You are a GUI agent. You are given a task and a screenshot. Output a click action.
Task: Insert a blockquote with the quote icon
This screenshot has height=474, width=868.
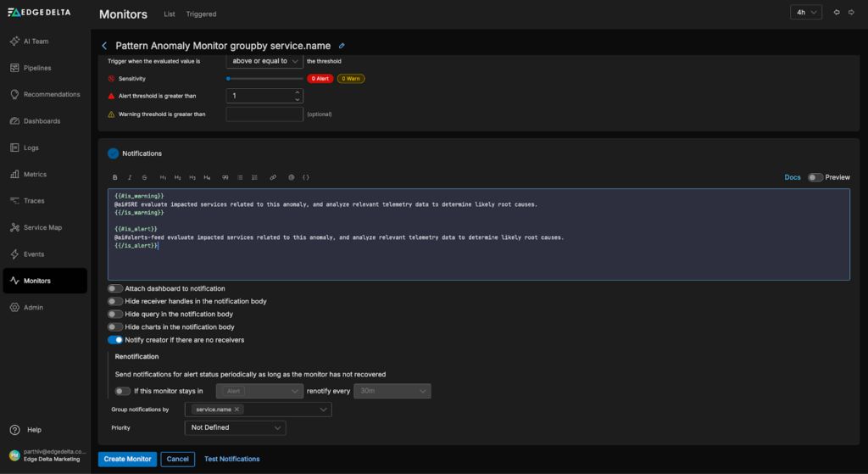(x=225, y=177)
